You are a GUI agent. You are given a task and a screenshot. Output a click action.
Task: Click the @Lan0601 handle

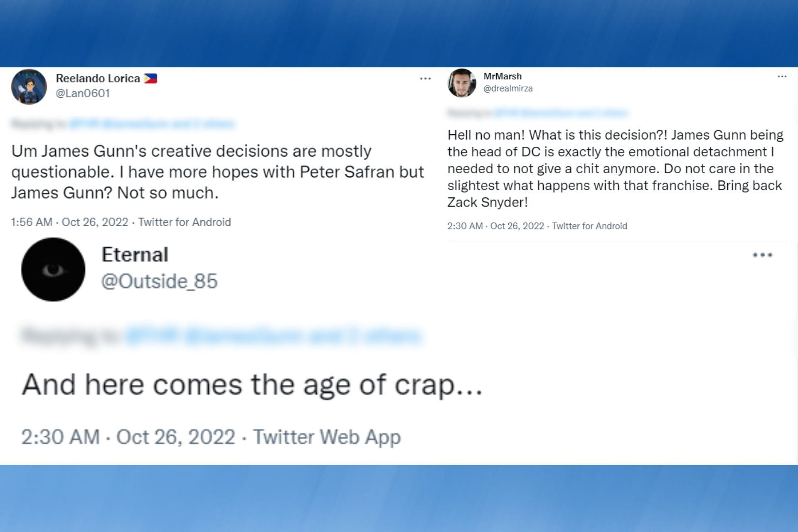click(83, 93)
